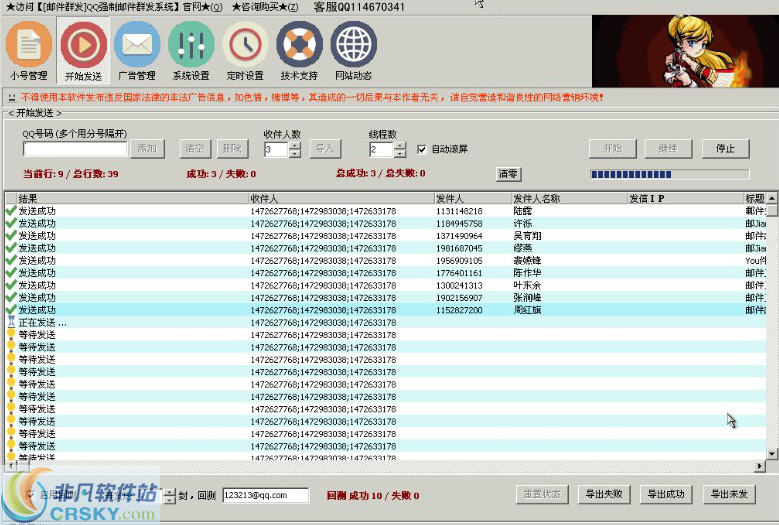Click the cartoon girl banner image

click(685, 51)
